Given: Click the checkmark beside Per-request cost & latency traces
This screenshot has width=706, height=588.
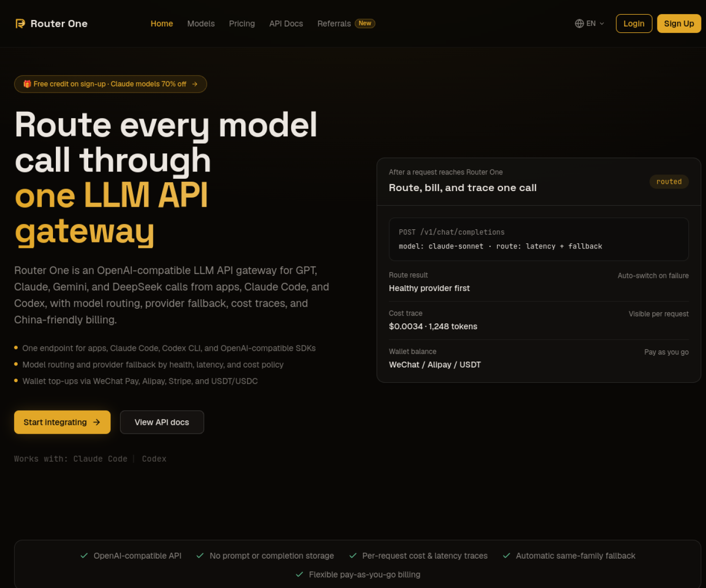Looking at the screenshot, I should tap(353, 556).
